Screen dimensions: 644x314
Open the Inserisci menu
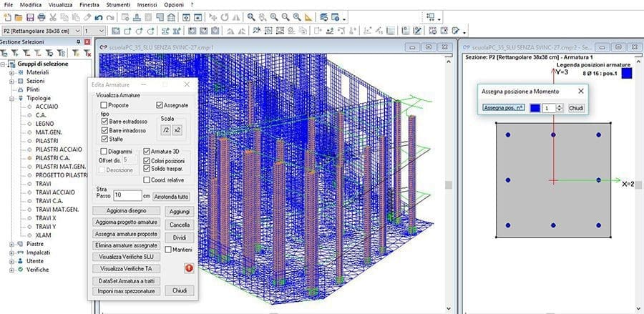pos(148,5)
